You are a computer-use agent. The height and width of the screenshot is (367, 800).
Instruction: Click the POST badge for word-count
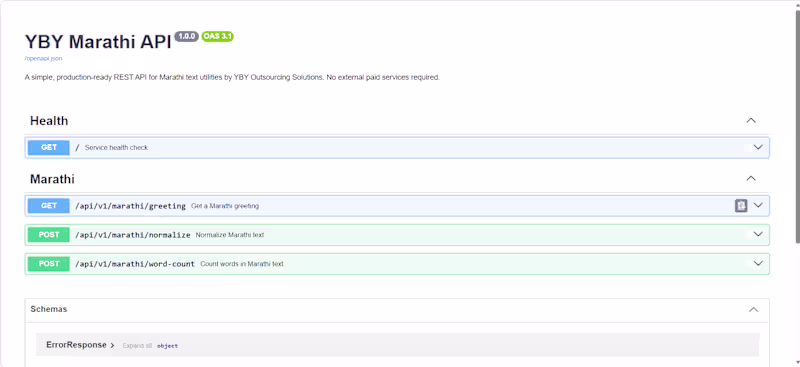click(x=49, y=264)
